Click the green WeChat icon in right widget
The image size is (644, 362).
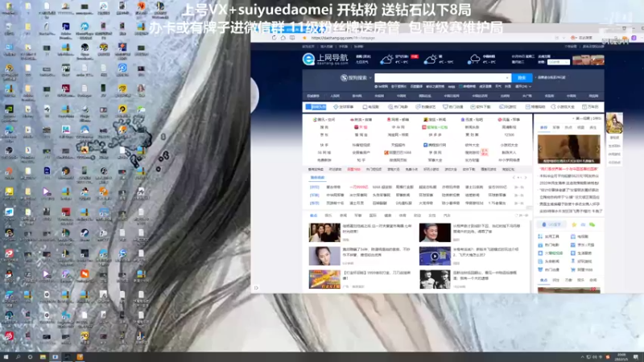pos(592,224)
